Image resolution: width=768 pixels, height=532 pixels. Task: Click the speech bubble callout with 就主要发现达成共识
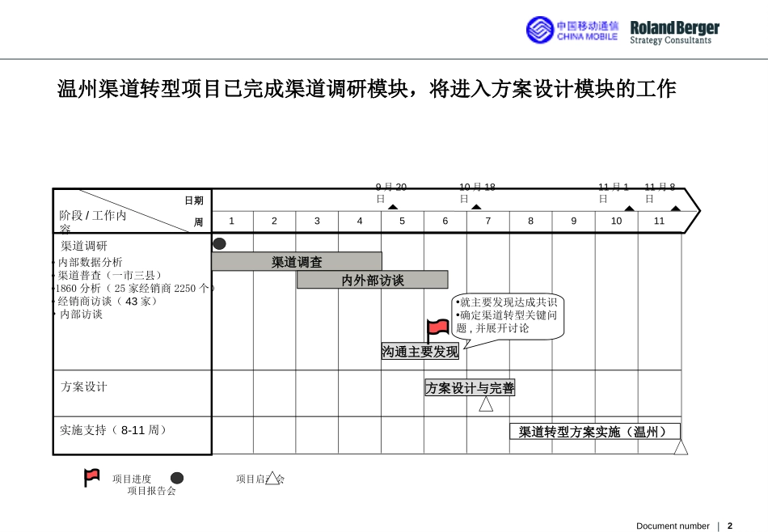coord(508,316)
